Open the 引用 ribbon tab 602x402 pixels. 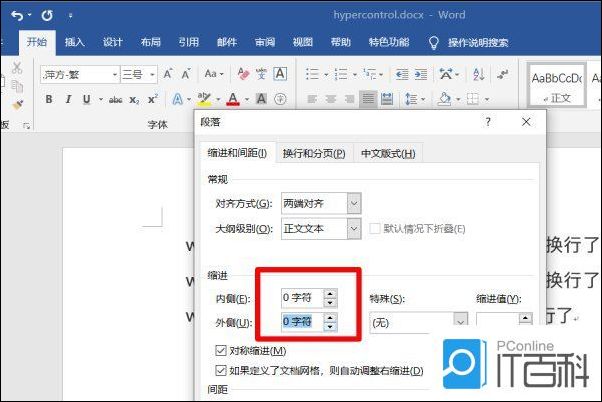pos(189,42)
